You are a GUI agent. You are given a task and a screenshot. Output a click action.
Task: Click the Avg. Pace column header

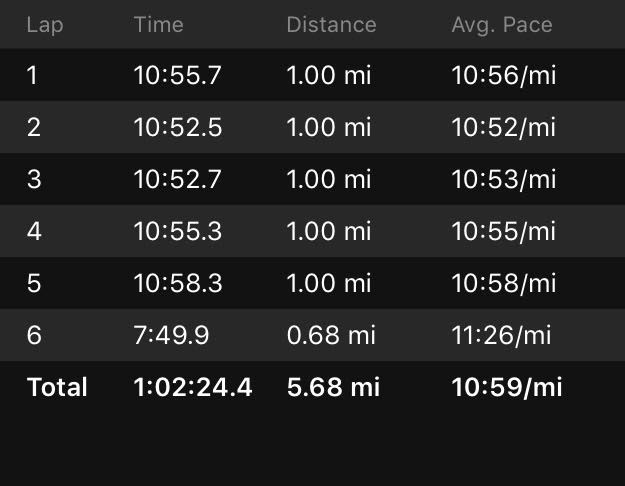(500, 25)
